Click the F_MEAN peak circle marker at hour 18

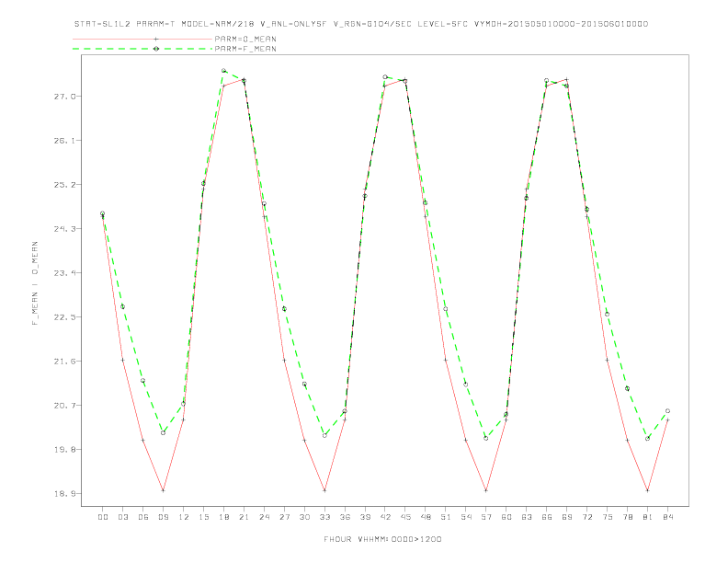click(x=223, y=71)
